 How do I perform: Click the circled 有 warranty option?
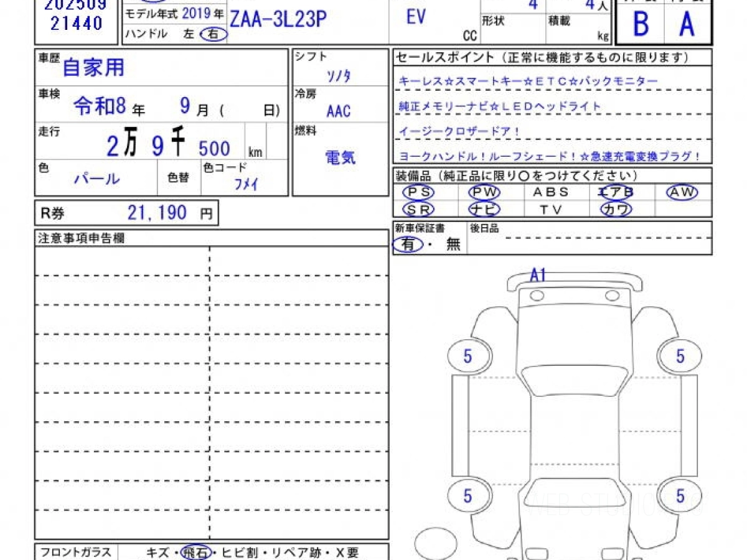coord(408,245)
